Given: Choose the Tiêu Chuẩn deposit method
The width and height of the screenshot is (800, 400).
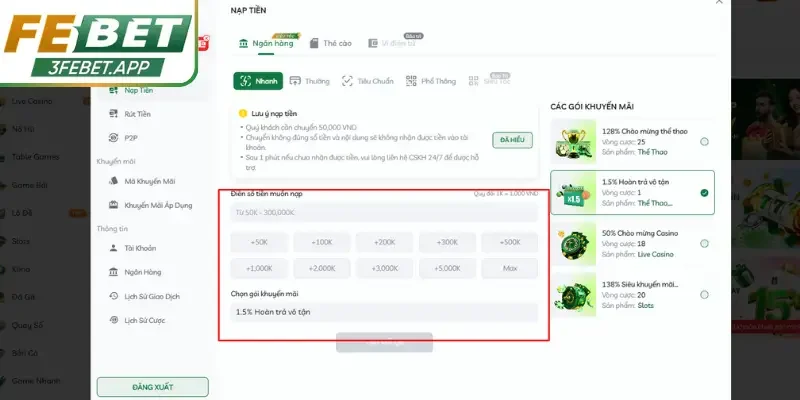Looking at the screenshot, I should point(368,81).
